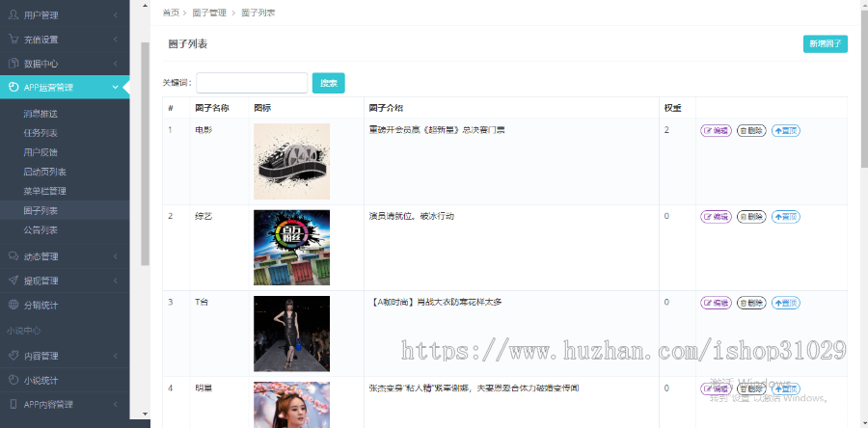Viewport: 868px width, 428px height.
Task: Click the 数据中心 sidebar icon
Action: click(14, 64)
